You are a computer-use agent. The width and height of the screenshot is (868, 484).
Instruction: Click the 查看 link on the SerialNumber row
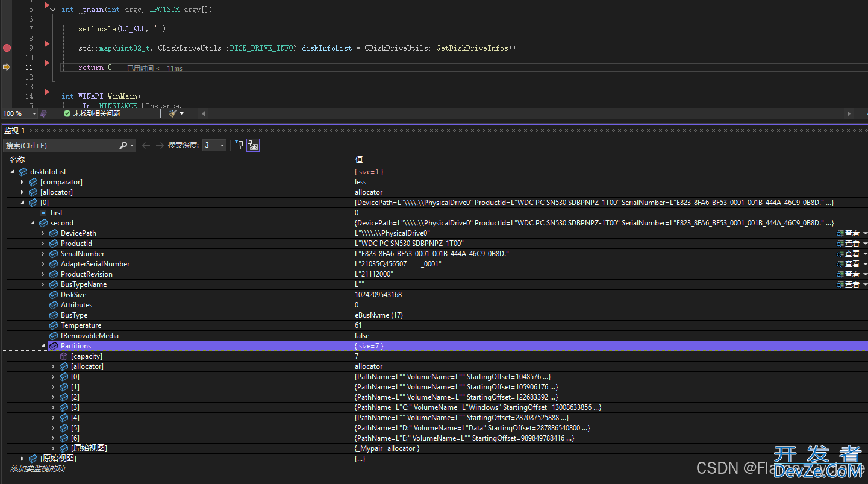pos(852,254)
